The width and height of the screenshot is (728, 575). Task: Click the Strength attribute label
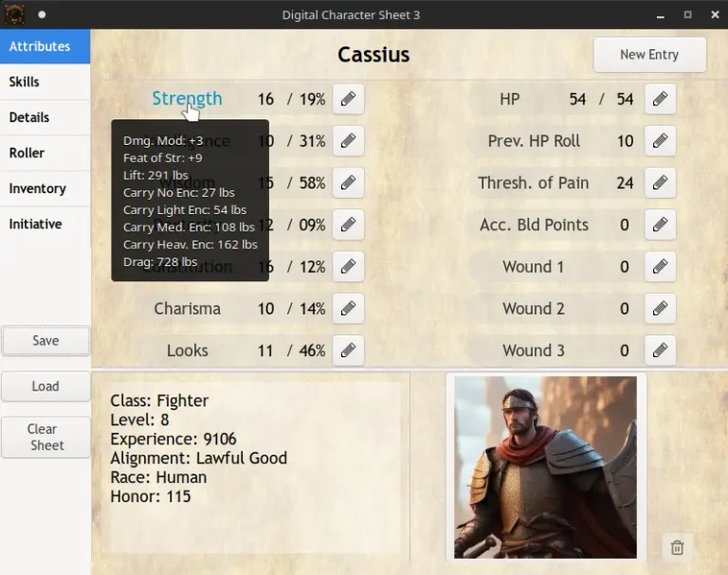point(187,99)
